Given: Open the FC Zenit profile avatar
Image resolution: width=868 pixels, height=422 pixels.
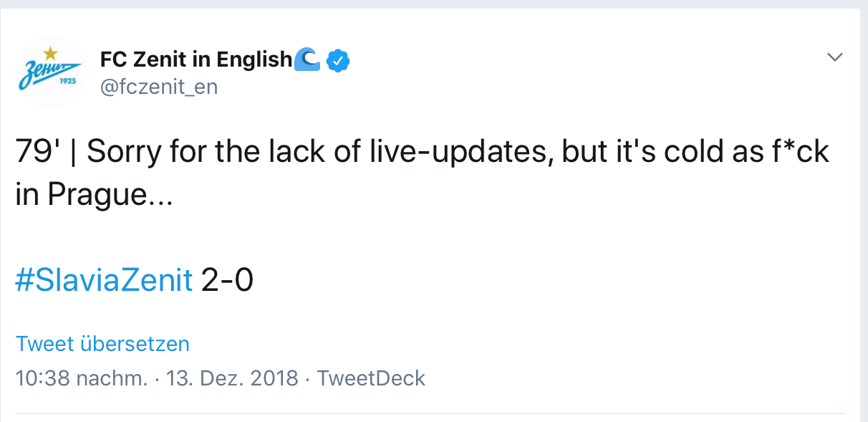Looking at the screenshot, I should pyautogui.click(x=50, y=73).
